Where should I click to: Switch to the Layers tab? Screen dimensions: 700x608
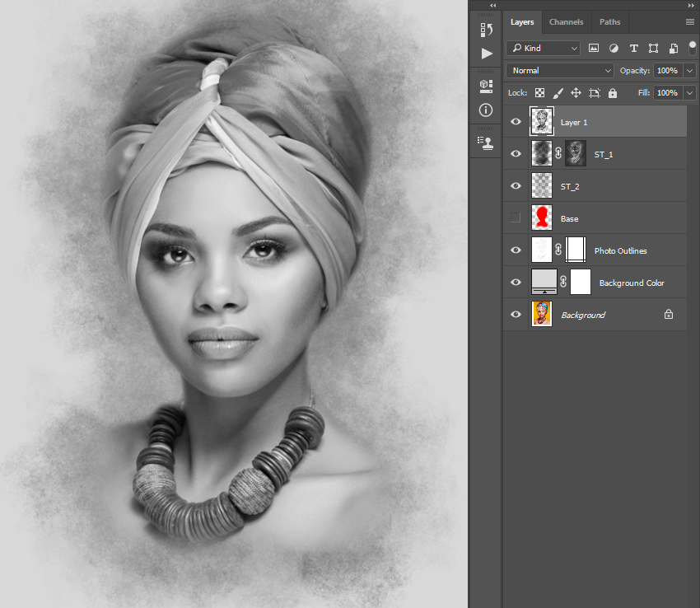522,22
